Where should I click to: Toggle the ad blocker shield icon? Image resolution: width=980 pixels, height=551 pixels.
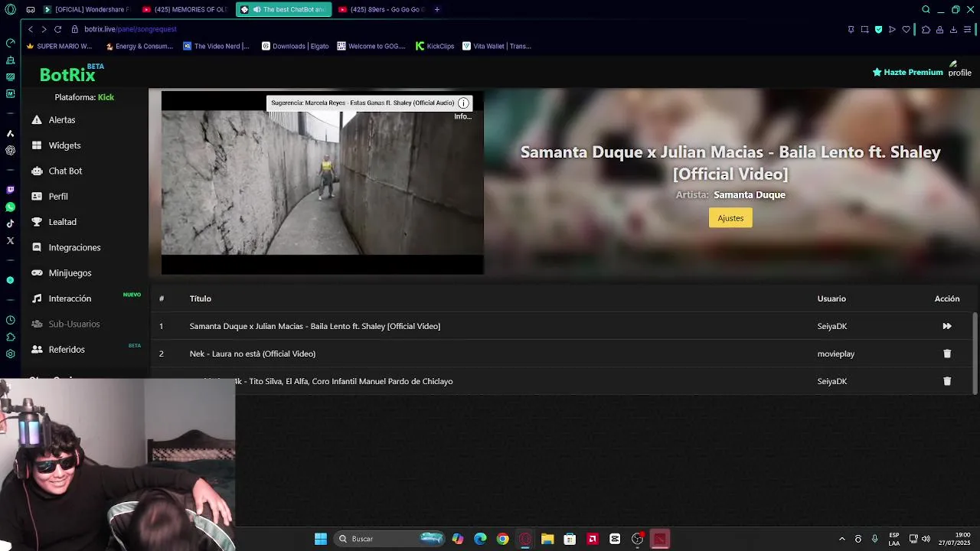(x=878, y=29)
